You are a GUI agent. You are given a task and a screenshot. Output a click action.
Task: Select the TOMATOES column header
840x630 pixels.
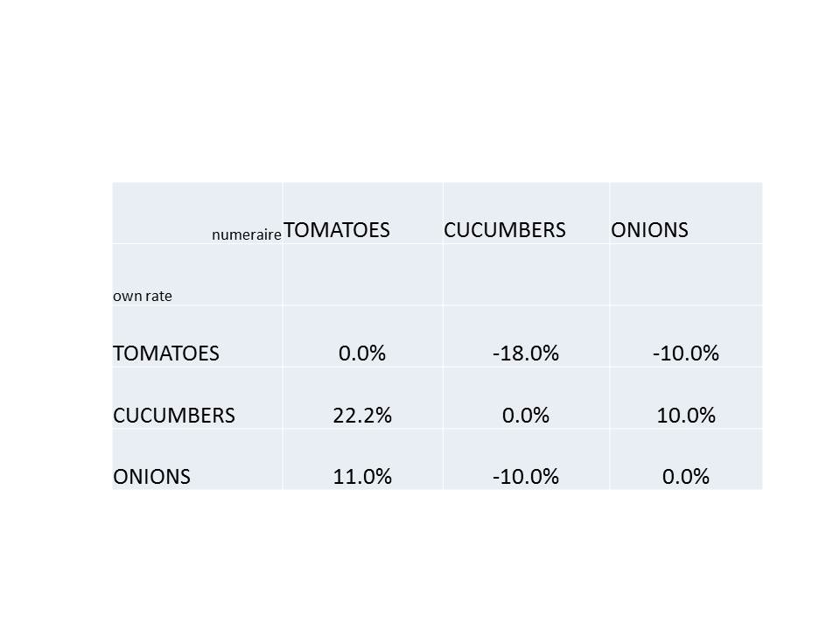click(337, 230)
